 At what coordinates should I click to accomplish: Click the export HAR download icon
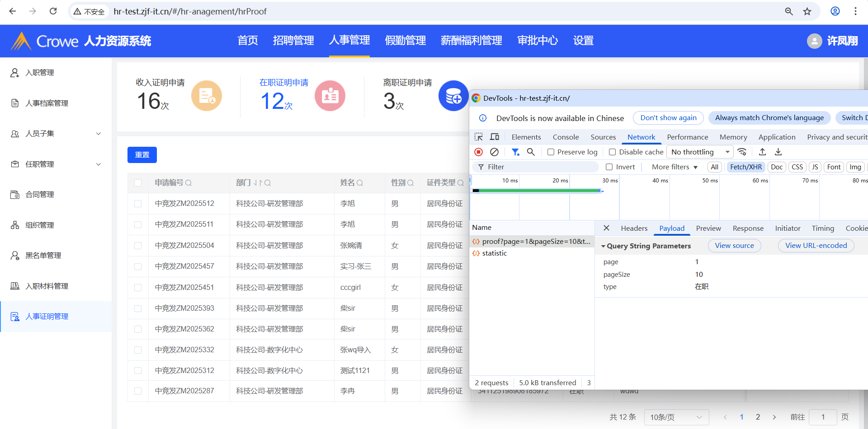coord(778,152)
